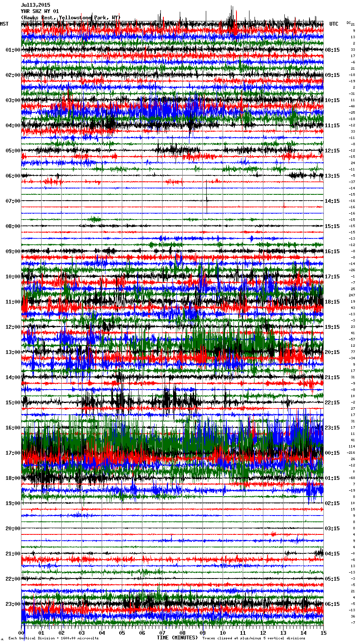This screenshot has height=644, width=357.
Task: Select the 04:00 MST time label
Action: click(13, 126)
